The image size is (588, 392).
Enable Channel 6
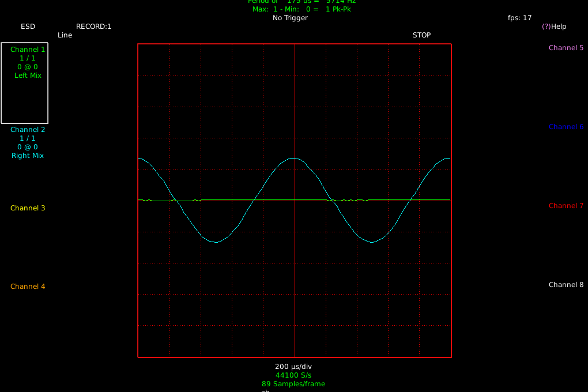pyautogui.click(x=566, y=127)
